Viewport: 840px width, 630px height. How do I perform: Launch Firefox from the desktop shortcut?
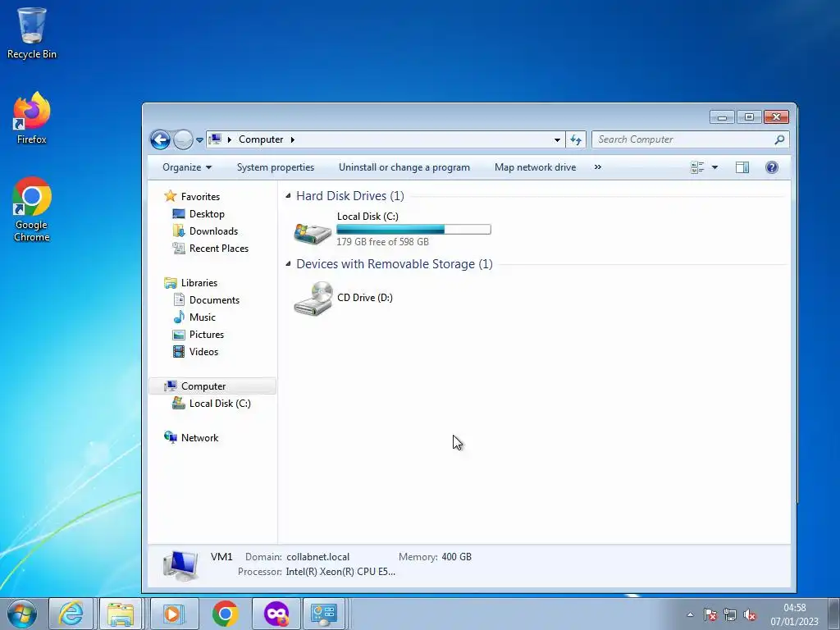32,118
